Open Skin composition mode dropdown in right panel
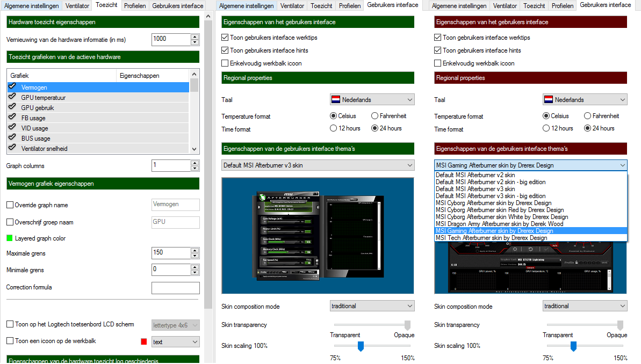This screenshot has height=364, width=641. pos(585,306)
